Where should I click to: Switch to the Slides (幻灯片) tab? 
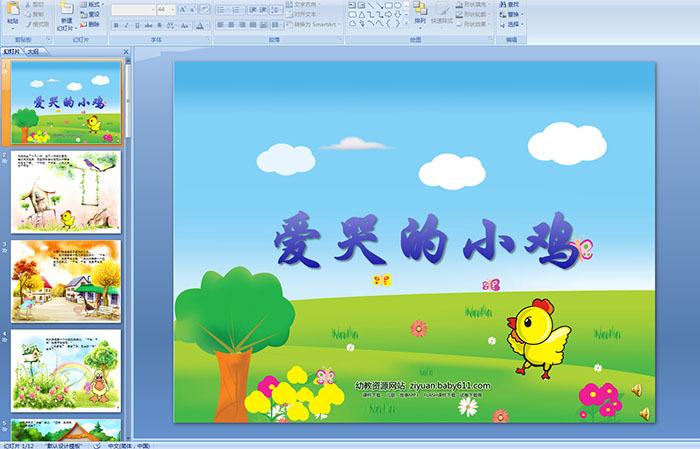pyautogui.click(x=12, y=52)
